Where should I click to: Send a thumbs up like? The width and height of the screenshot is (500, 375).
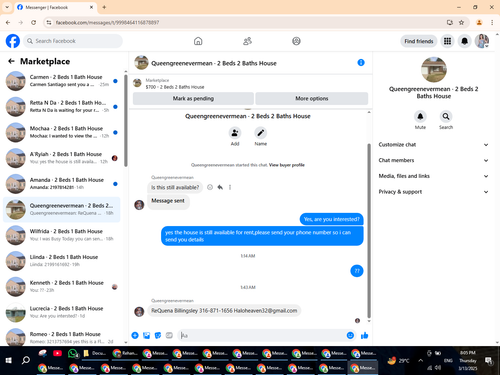(x=364, y=335)
